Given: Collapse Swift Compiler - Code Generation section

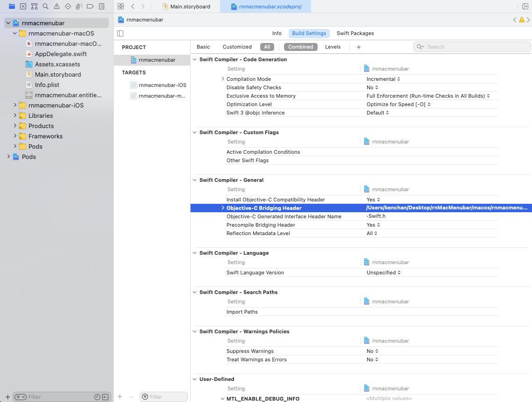Looking at the screenshot, I should (x=195, y=59).
